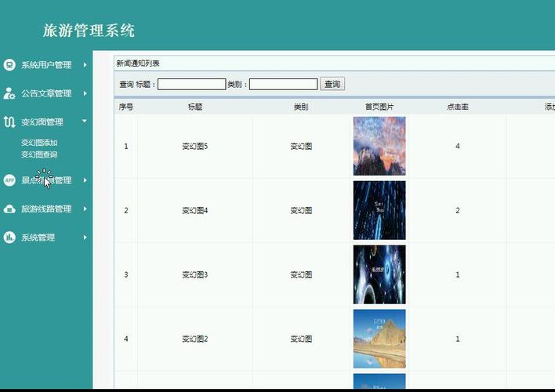This screenshot has width=555, height=392.
Task: Click the 查询 search button
Action: tap(332, 84)
